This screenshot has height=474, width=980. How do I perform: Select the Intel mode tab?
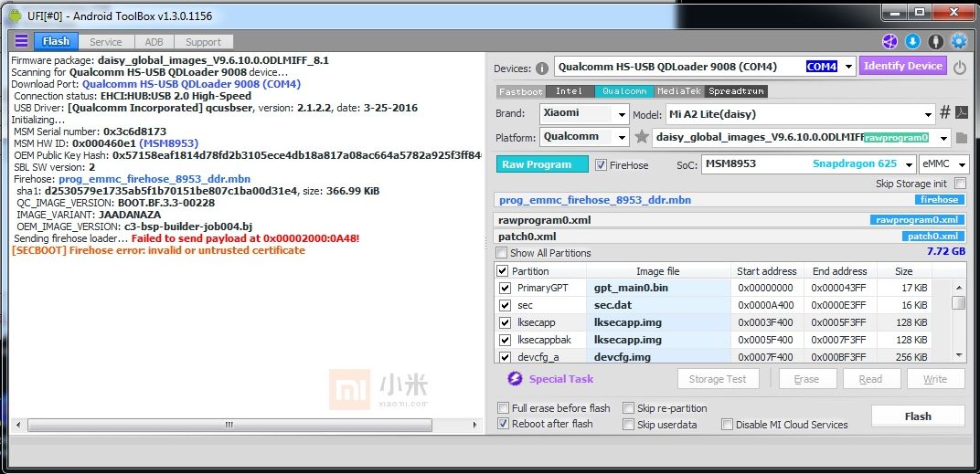(570, 91)
